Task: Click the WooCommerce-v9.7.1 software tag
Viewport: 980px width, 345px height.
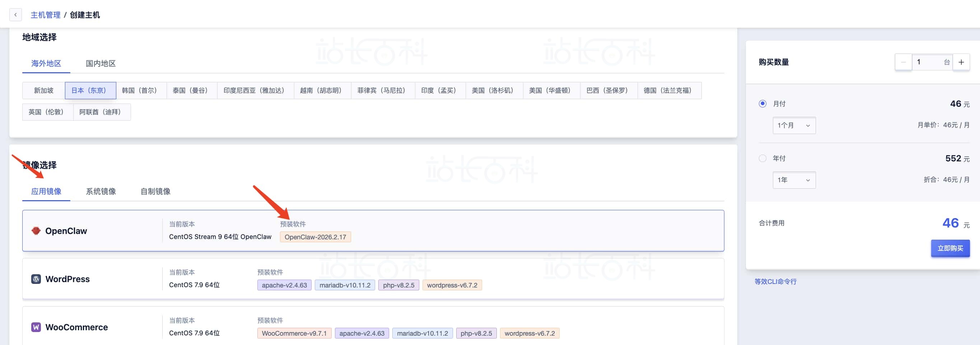Action: 294,333
